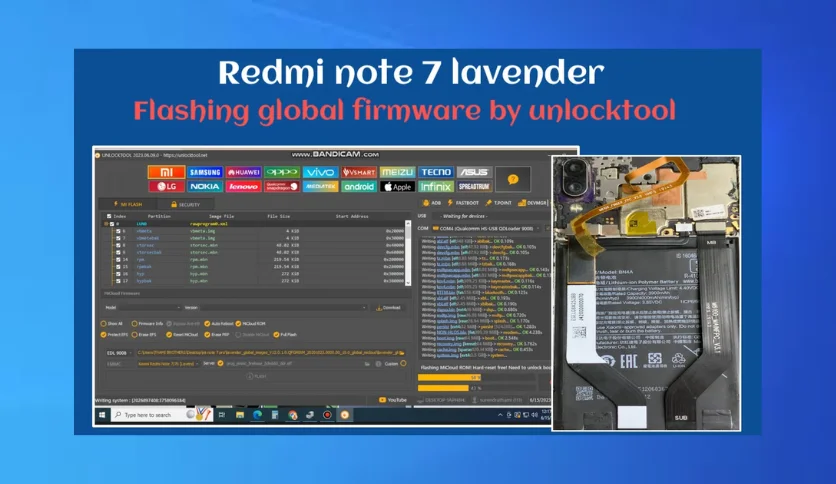Open the DEVMGR tab
836x484 pixels.
(533, 203)
